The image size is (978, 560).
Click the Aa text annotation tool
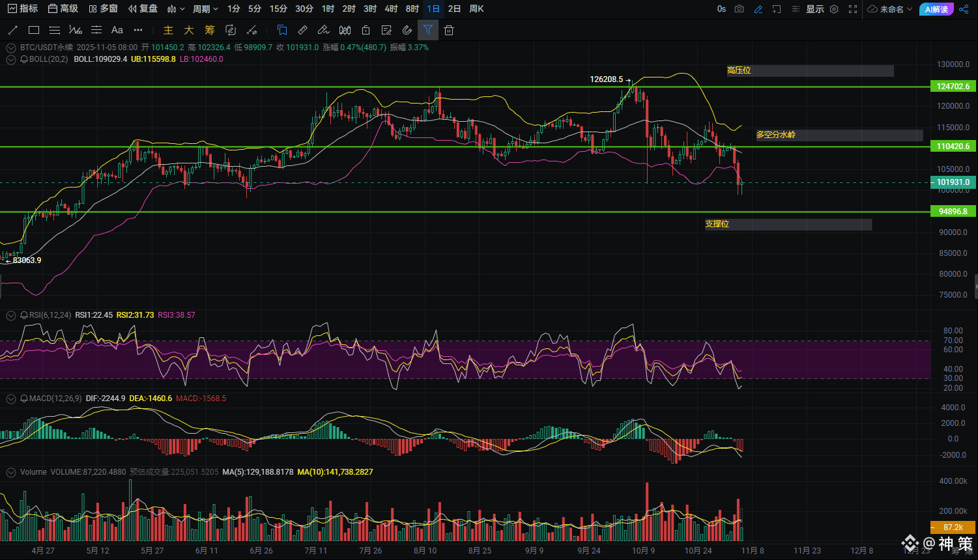(117, 30)
